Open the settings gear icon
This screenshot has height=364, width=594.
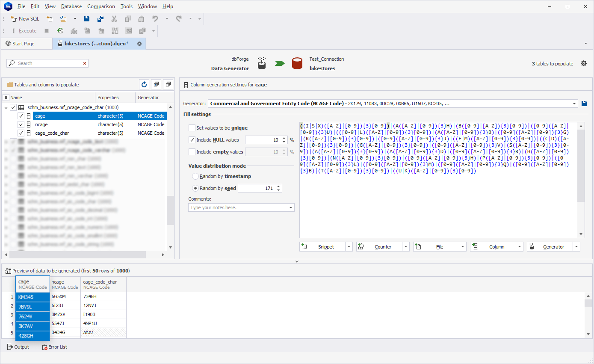point(584,63)
